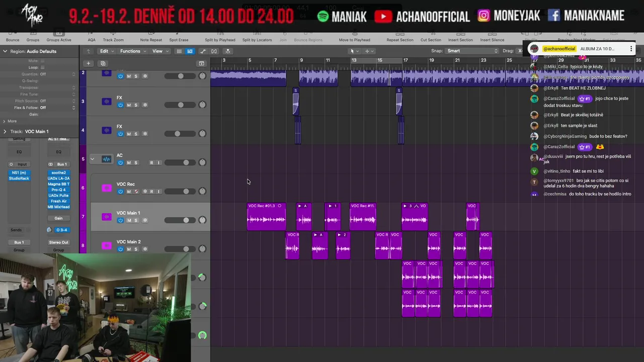This screenshot has height=362, width=644.
Task: Collapse the AC track stack
Action: 92,159
